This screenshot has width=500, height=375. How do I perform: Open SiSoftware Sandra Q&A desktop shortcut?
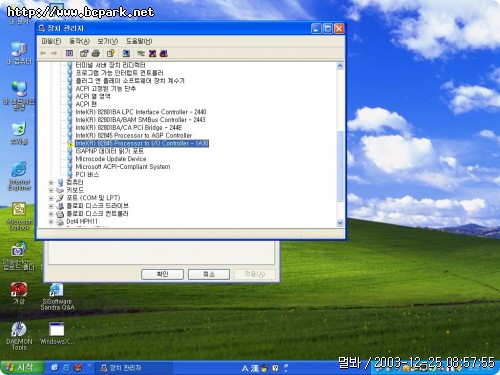click(x=57, y=297)
